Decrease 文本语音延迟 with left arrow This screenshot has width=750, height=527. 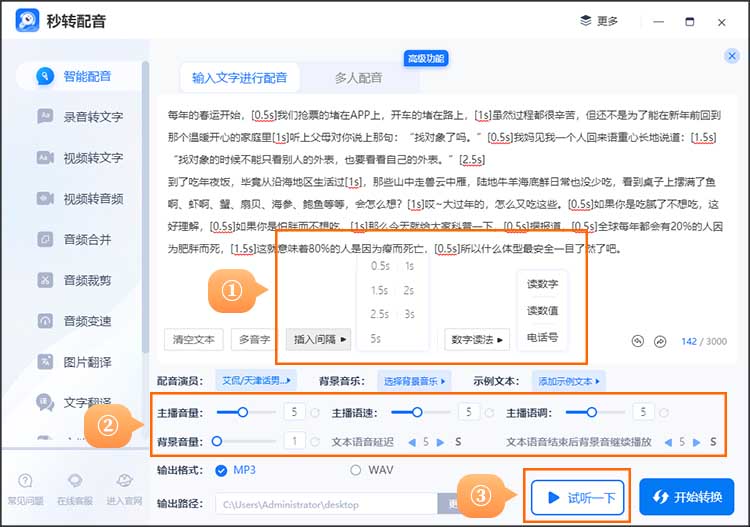coord(412,442)
